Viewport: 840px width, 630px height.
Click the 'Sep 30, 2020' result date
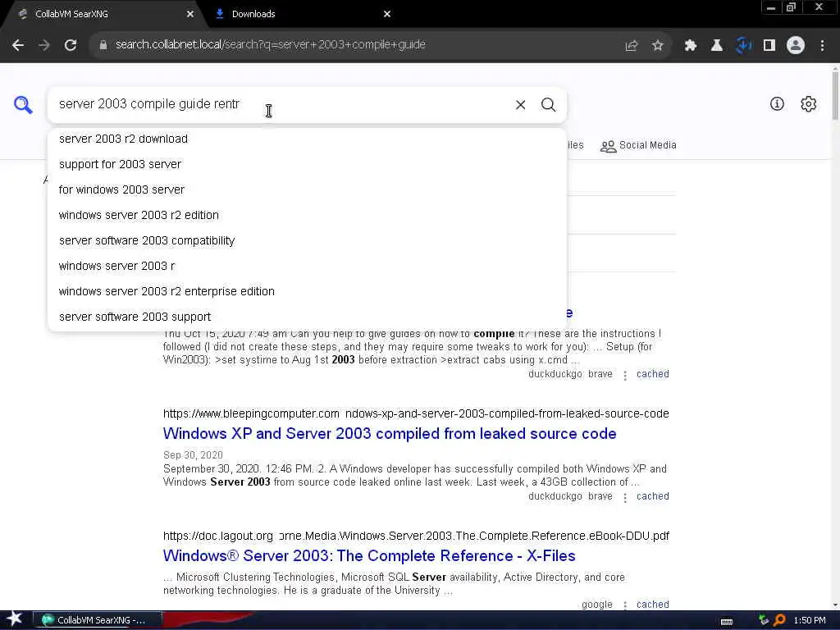[193, 454]
